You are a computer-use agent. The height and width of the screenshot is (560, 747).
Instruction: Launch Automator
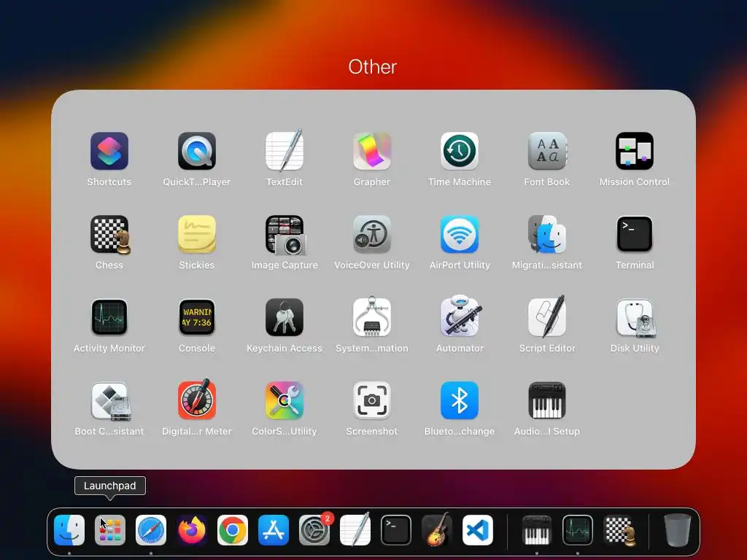[x=460, y=316]
